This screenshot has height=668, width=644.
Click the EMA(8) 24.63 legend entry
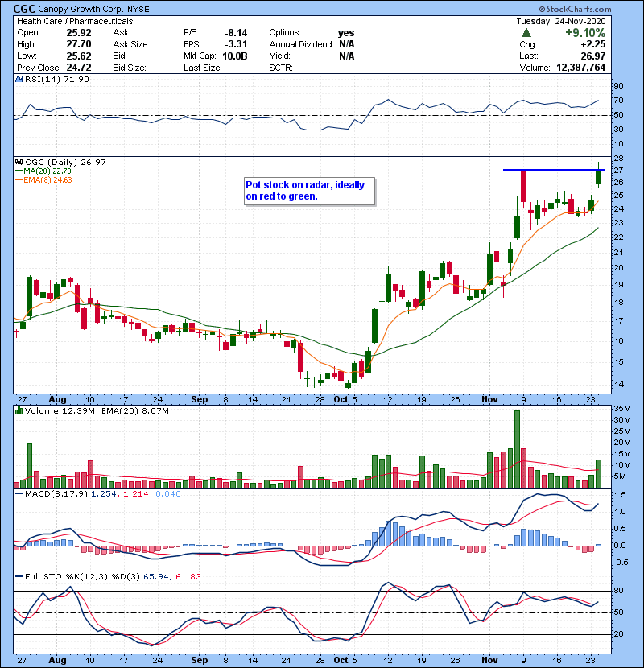[x=47, y=180]
